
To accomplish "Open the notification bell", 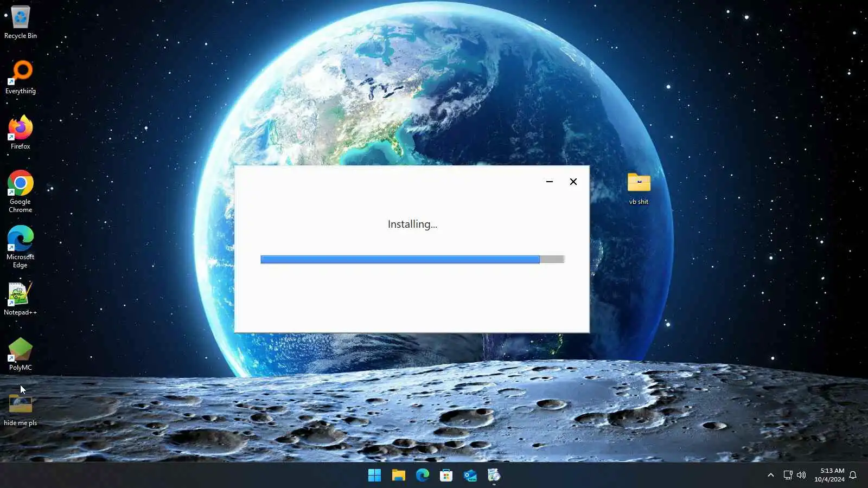I will (853, 476).
